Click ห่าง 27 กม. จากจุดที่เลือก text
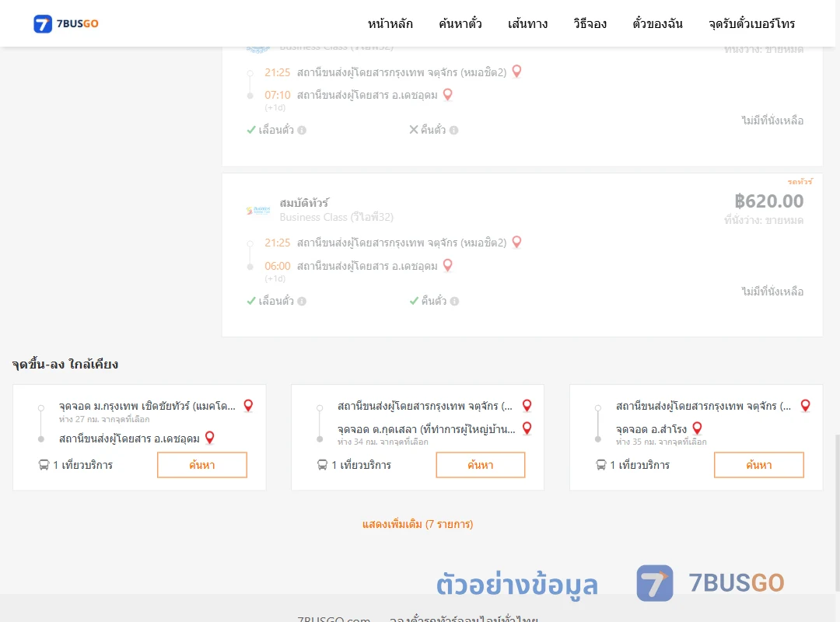The height and width of the screenshot is (622, 840). click(104, 419)
